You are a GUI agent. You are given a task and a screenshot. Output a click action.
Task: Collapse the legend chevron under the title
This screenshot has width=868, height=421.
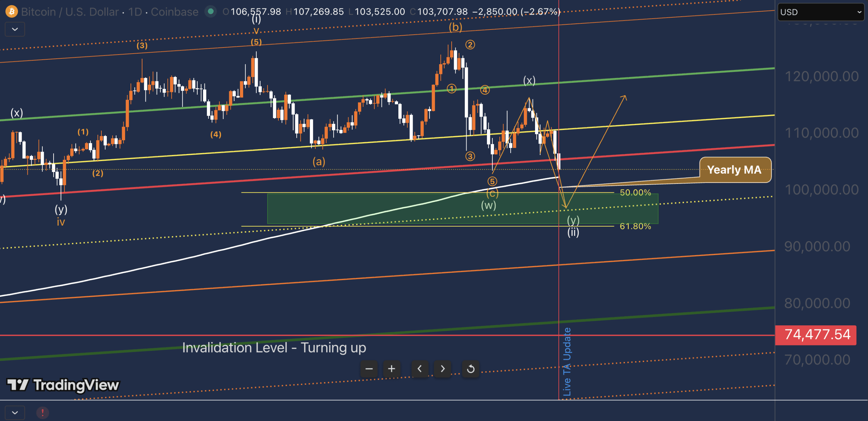(x=15, y=30)
